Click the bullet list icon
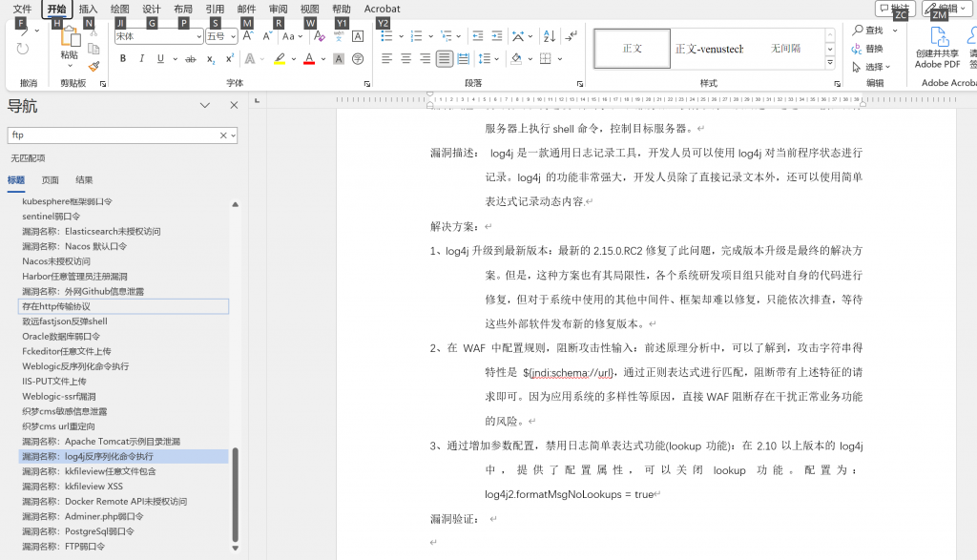The height and width of the screenshot is (560, 977). (x=386, y=36)
